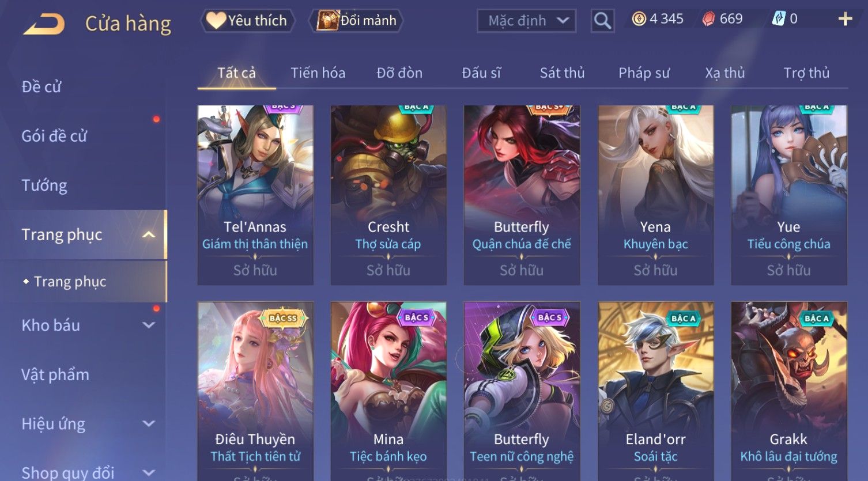
Task: Open the Mặc định sort dropdown
Action: click(526, 21)
